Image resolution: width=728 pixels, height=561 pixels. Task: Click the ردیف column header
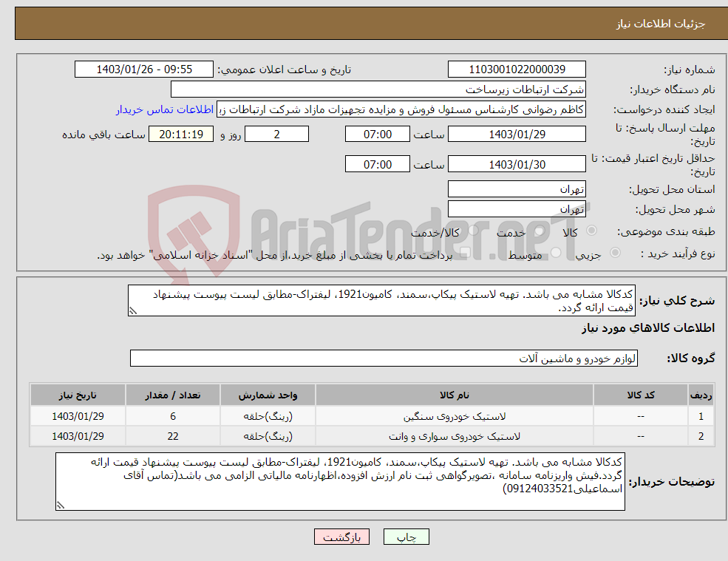pyautogui.click(x=701, y=395)
